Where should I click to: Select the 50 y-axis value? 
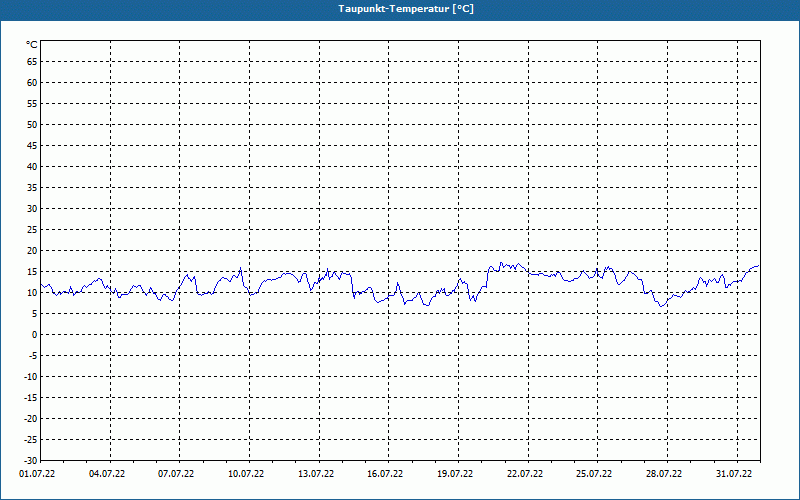pyautogui.click(x=32, y=124)
